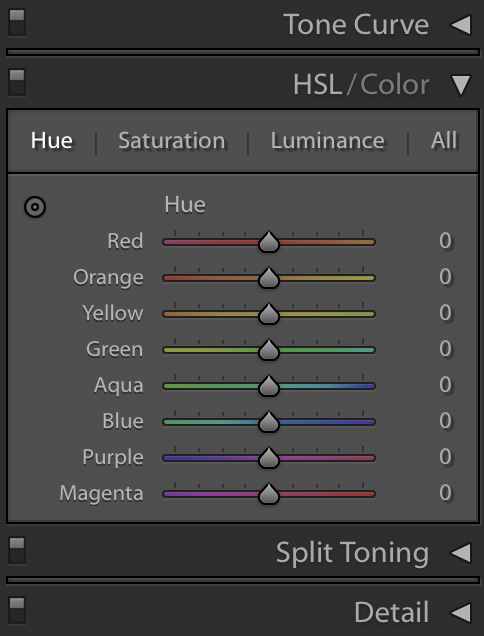484x636 pixels.
Task: Toggle the HSL / Color panel switch
Action: 17,82
